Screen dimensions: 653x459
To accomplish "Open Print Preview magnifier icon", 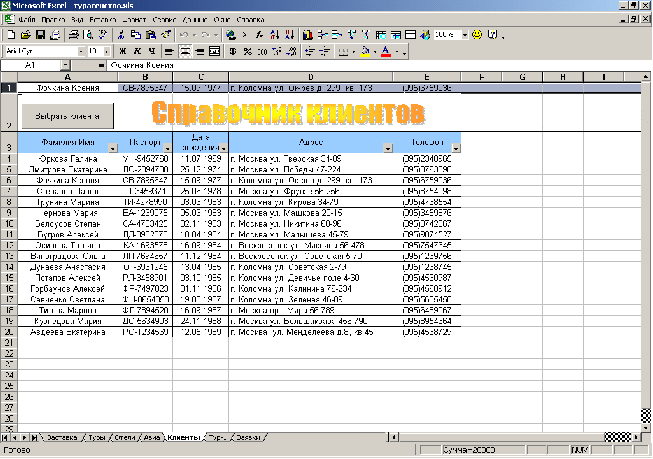I will (88, 35).
